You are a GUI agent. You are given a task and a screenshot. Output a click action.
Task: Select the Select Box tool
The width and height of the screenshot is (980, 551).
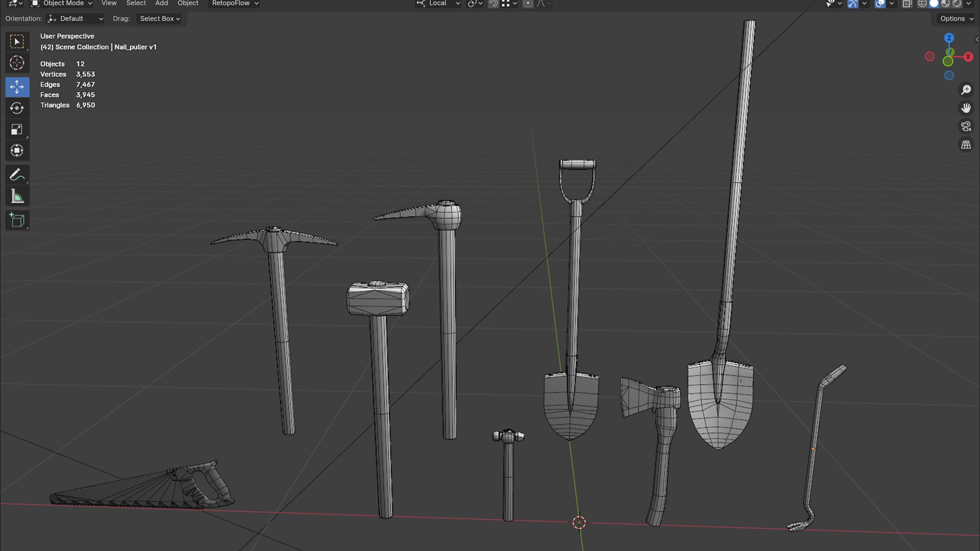click(17, 41)
